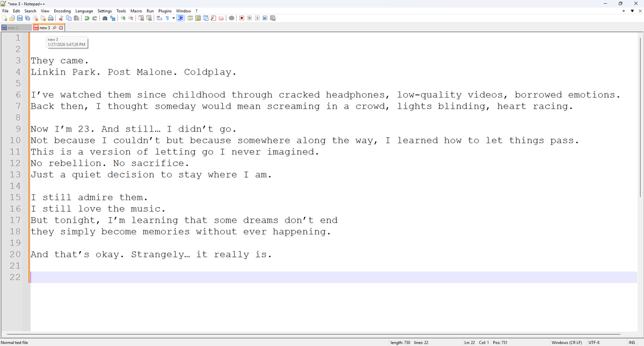The width and height of the screenshot is (644, 346).
Task: Click the Save Recorded Macro icon
Action: [x=273, y=18]
